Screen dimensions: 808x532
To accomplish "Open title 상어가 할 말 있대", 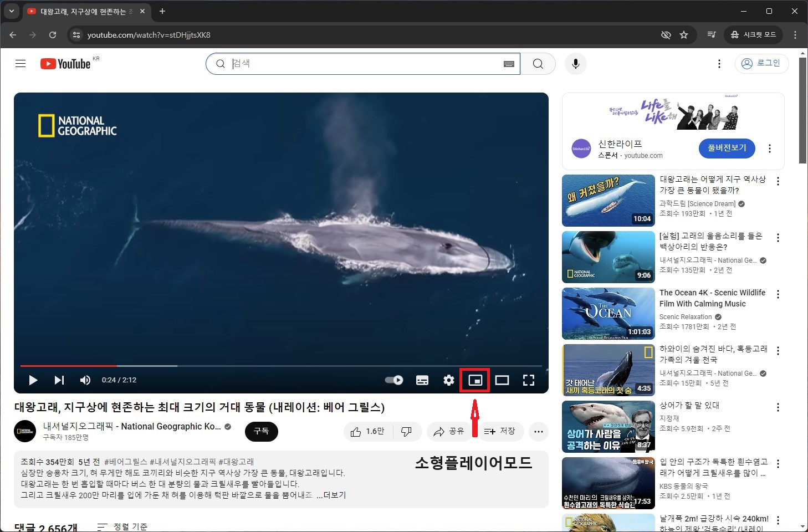I will click(689, 406).
